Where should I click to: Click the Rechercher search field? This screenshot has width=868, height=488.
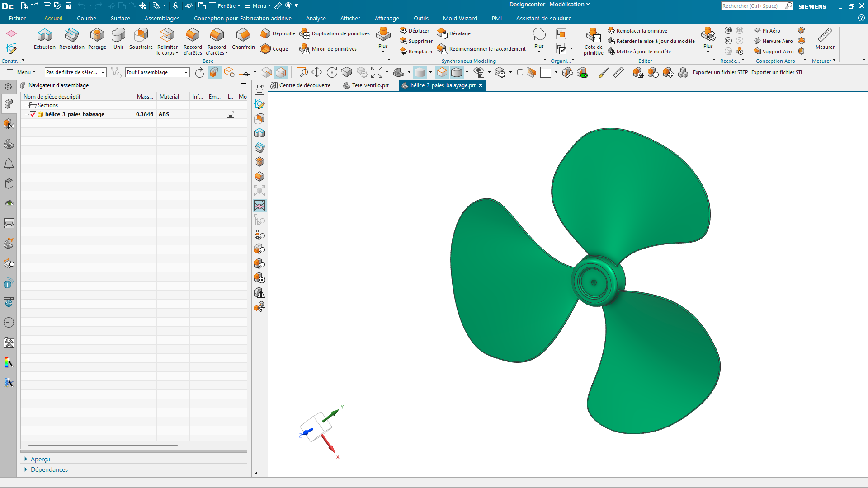(x=752, y=6)
